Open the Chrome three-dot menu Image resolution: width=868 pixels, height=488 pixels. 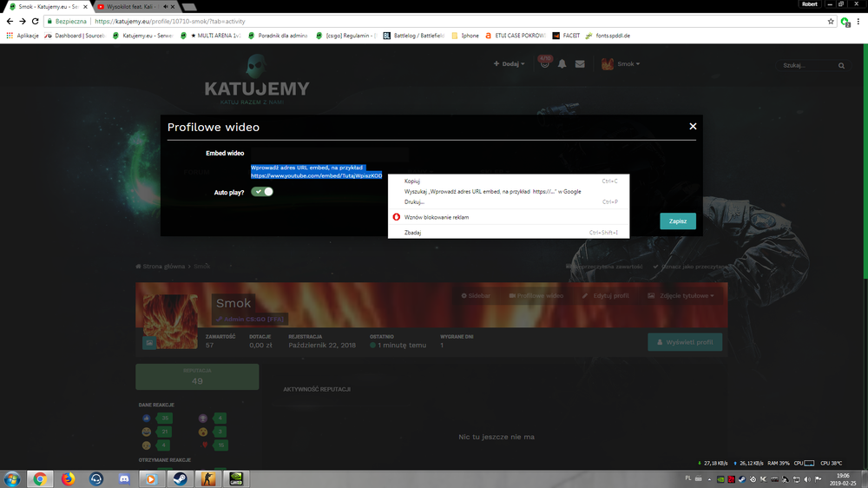[858, 21]
